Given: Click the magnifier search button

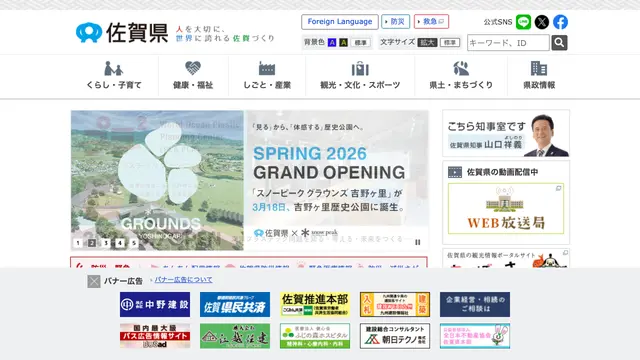Looking at the screenshot, I should coord(559,42).
